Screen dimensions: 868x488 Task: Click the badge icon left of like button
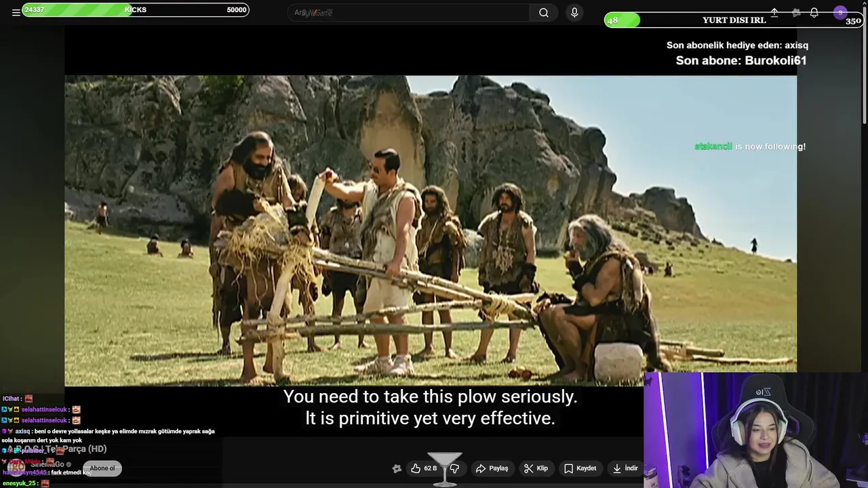pyautogui.click(x=397, y=468)
